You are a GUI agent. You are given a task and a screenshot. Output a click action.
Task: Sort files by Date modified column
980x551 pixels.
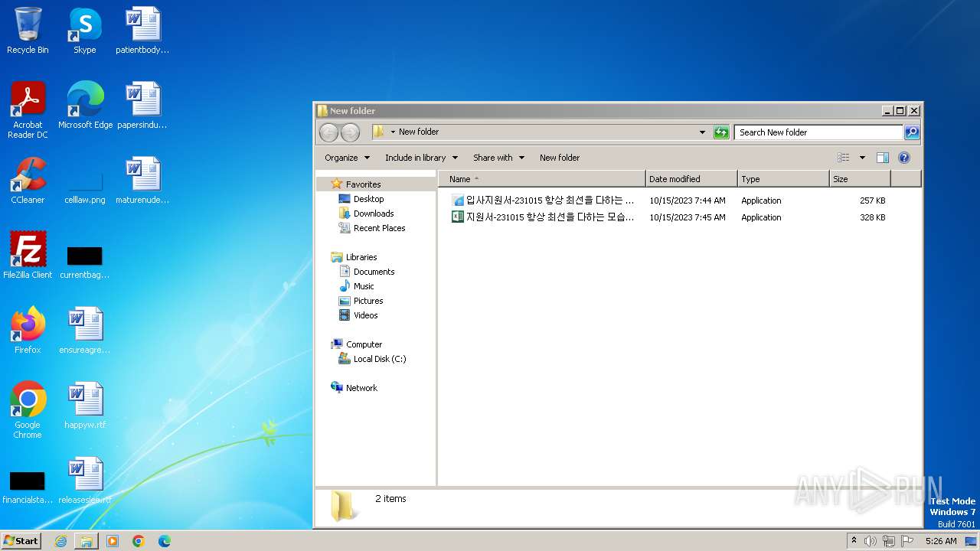[x=691, y=179]
